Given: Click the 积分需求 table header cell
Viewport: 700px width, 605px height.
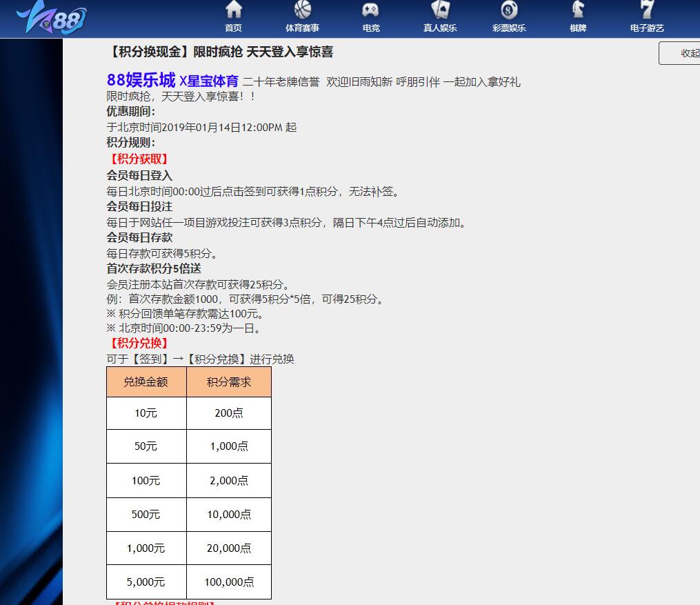Looking at the screenshot, I should tap(229, 382).
